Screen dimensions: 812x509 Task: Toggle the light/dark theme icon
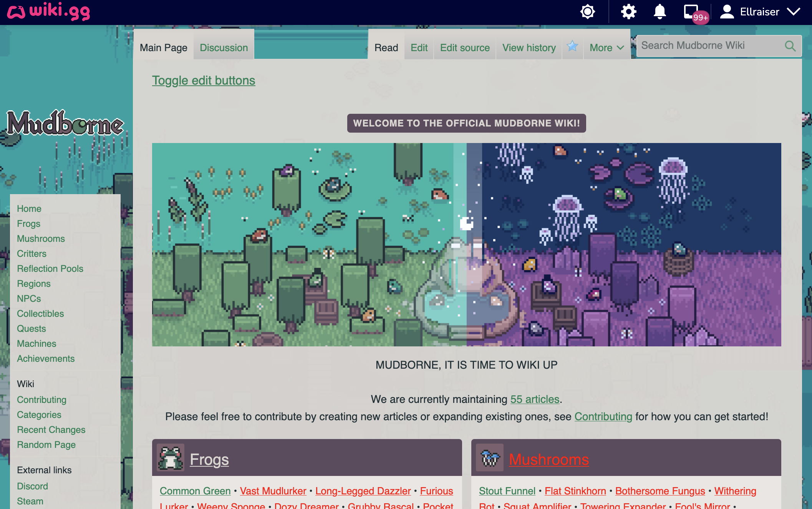point(587,12)
